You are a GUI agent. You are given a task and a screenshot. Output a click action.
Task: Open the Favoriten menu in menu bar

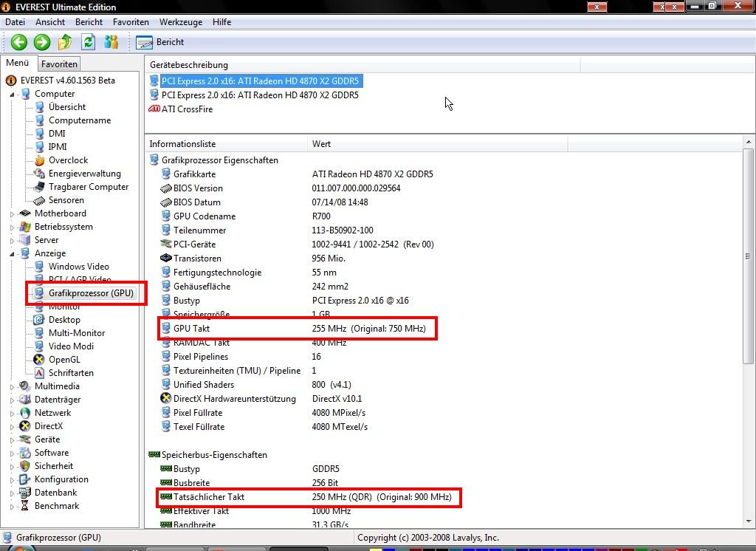(x=131, y=22)
